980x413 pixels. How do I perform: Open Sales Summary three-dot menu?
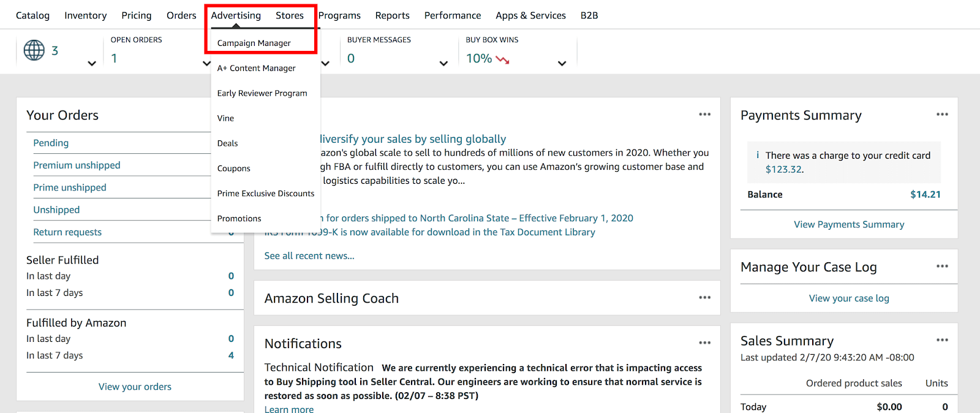tap(942, 339)
